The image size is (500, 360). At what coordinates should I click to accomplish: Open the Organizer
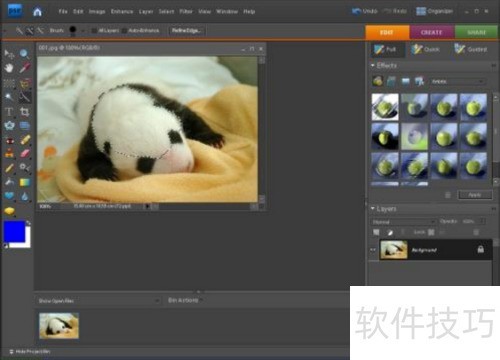point(434,11)
